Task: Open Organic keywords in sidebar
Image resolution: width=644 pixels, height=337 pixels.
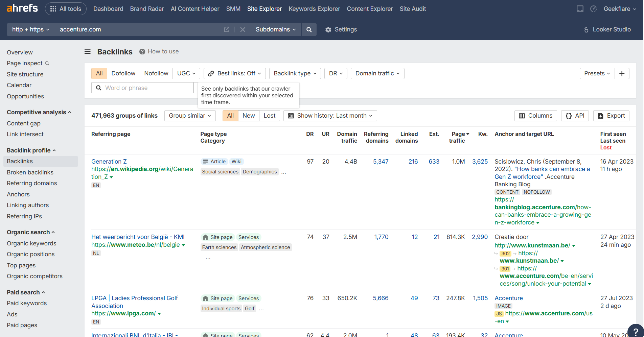Action: tap(31, 243)
